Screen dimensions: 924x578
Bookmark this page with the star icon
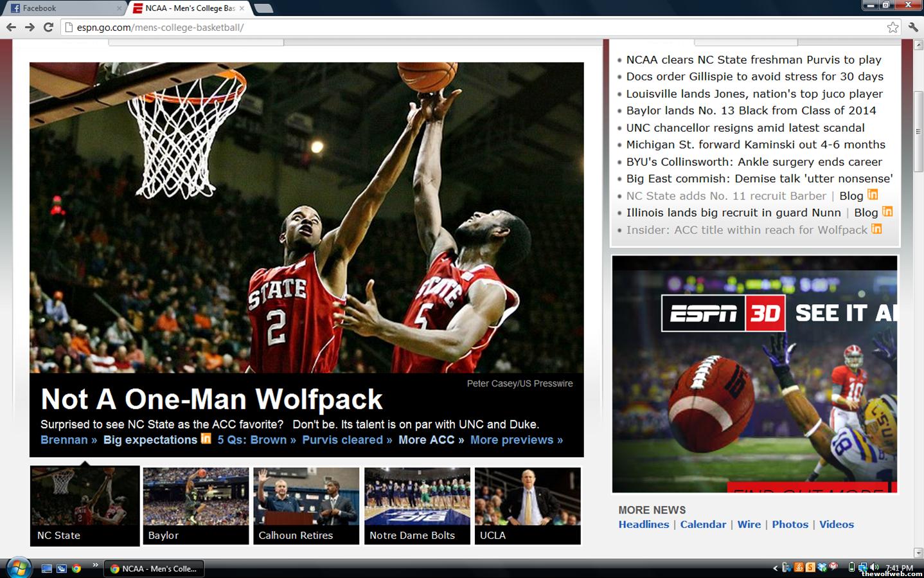893,27
